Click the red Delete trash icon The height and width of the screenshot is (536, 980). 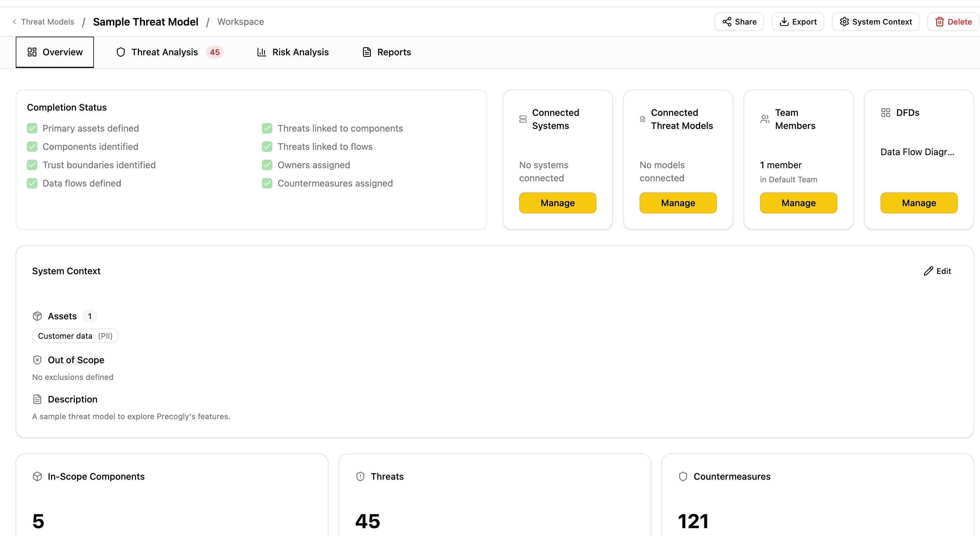click(x=939, y=22)
